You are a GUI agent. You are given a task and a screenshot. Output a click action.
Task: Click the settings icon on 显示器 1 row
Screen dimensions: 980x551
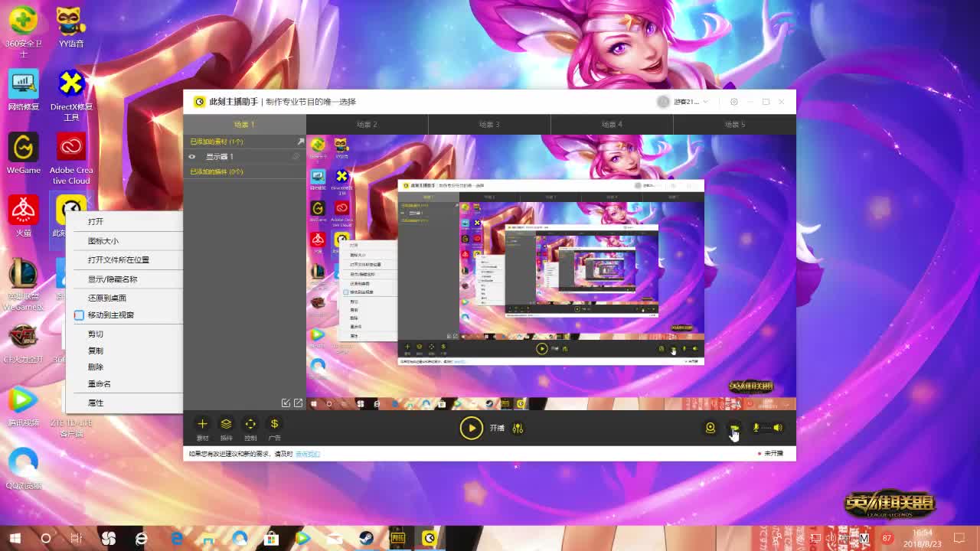tap(296, 157)
